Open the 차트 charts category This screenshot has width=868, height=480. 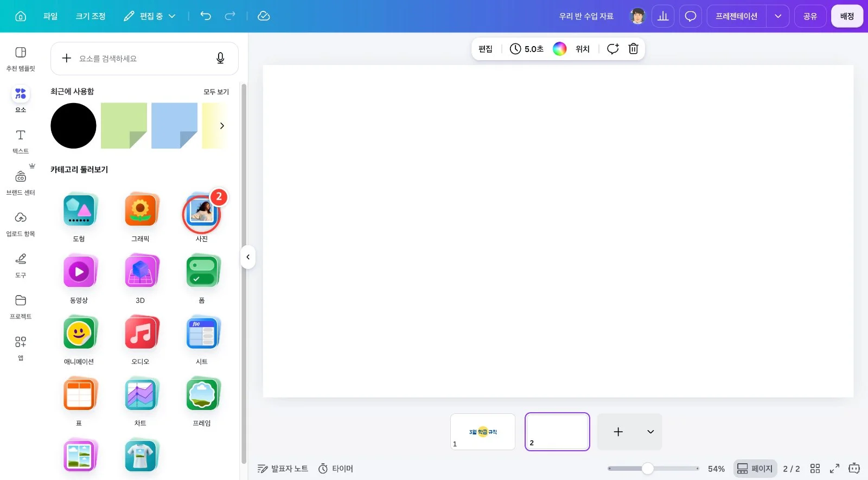pos(141,401)
